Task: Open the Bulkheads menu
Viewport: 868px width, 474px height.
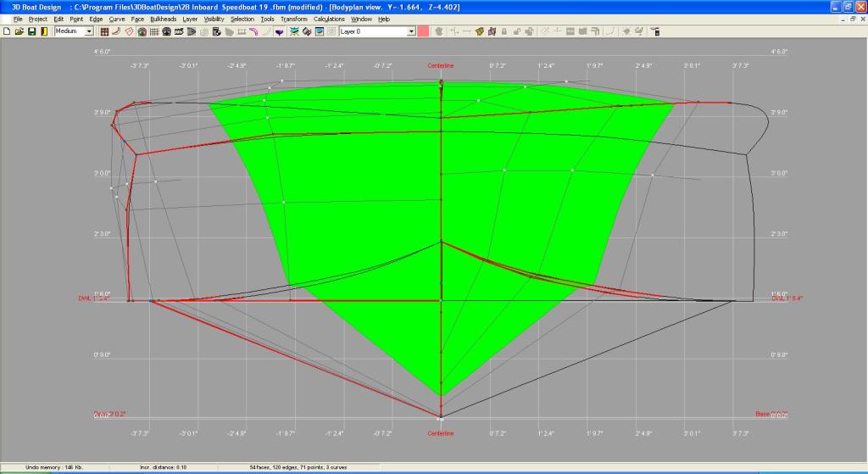Action: click(162, 19)
